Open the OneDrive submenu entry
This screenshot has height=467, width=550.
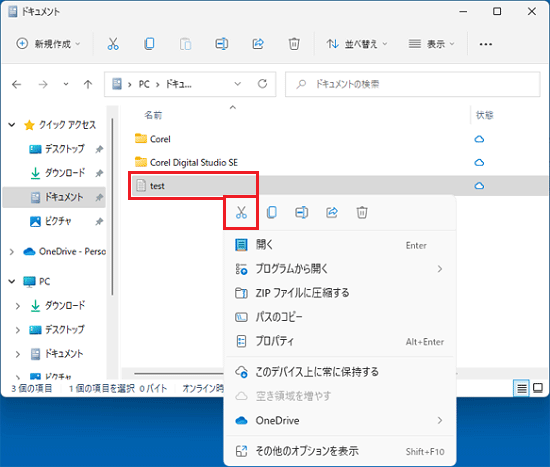(340, 420)
